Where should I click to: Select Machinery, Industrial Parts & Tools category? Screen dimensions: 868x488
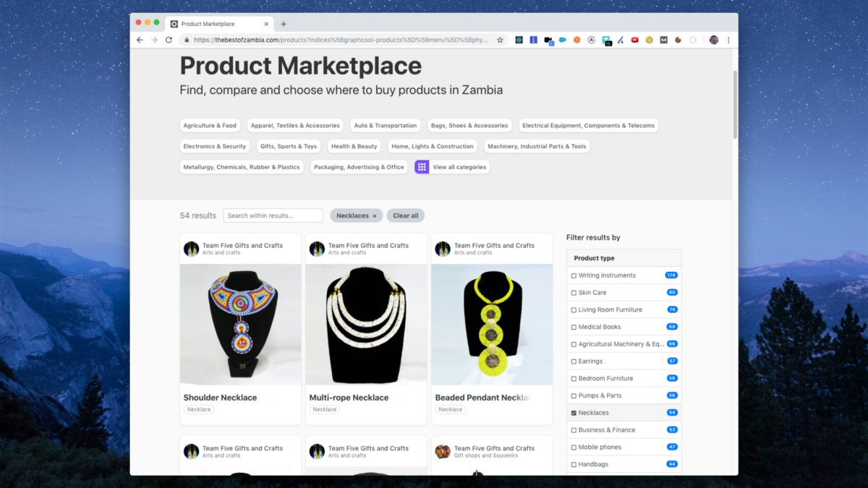point(537,146)
